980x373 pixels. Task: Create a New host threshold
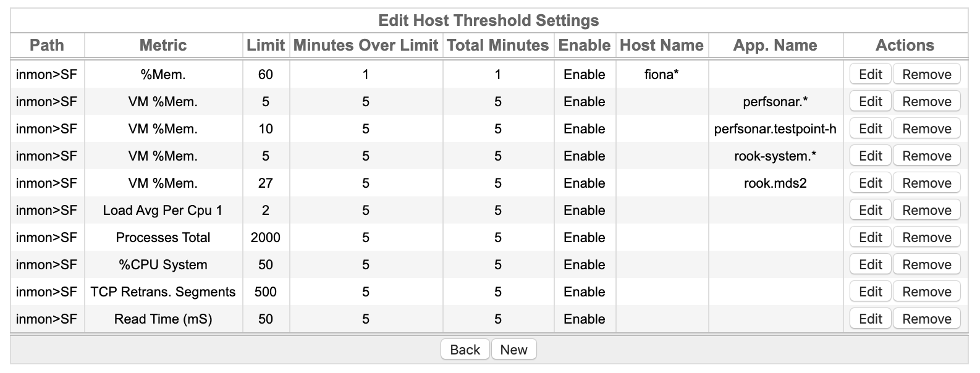[x=513, y=350]
